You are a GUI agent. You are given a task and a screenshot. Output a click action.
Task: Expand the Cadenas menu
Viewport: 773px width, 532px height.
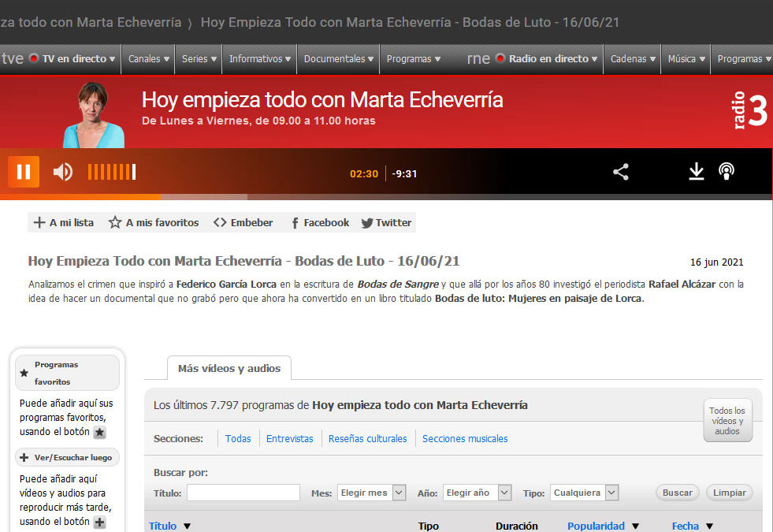633,59
